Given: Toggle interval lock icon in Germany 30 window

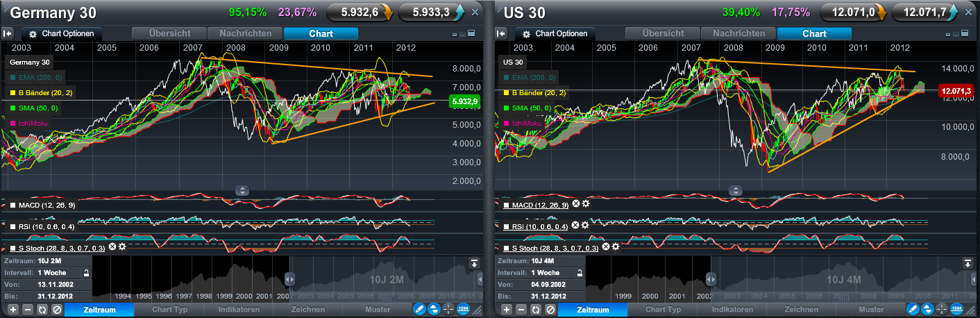Looking at the screenshot, I should (x=86, y=273).
